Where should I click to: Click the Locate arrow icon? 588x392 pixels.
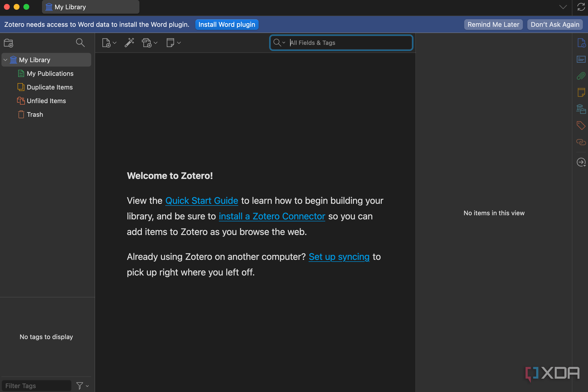[581, 162]
